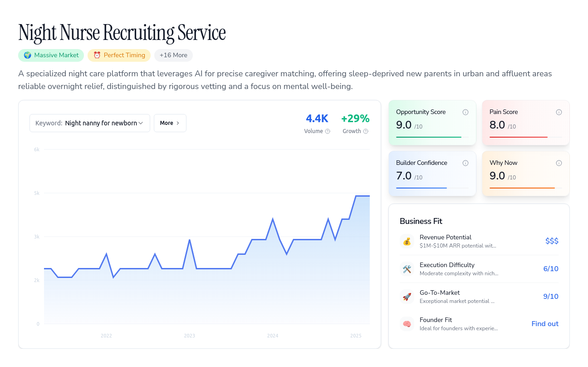The width and height of the screenshot is (588, 367).
Task: Click the Pain Score info icon
Action: click(x=559, y=112)
